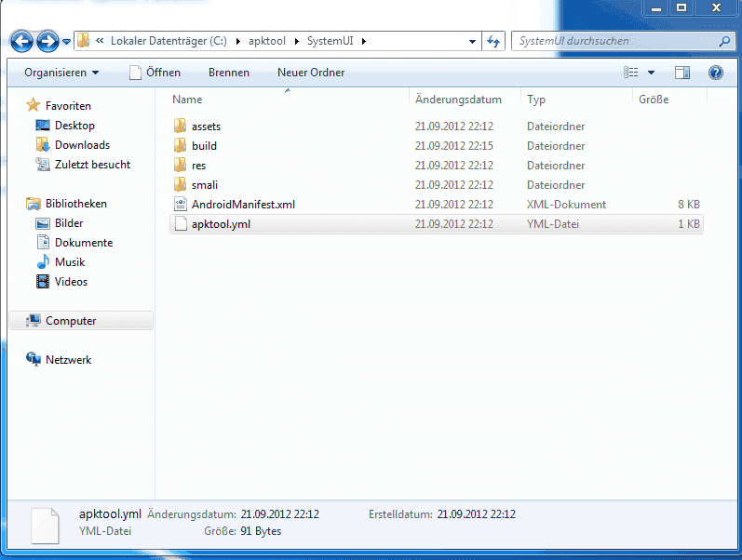
Task: Click the Videos filmstrip icon
Action: 43,282
